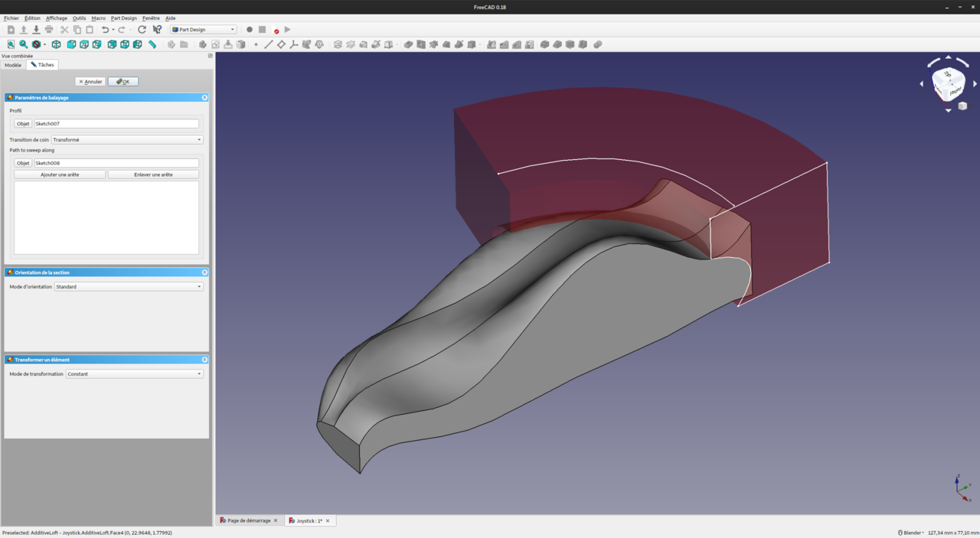Click Enlever une arête button
980x538 pixels.
pos(153,174)
